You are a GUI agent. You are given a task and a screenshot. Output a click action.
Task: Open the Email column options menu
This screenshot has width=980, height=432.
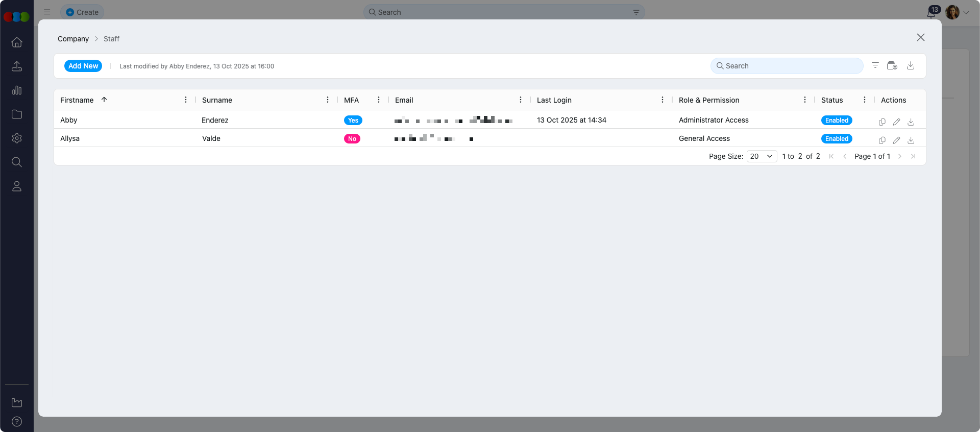point(521,100)
